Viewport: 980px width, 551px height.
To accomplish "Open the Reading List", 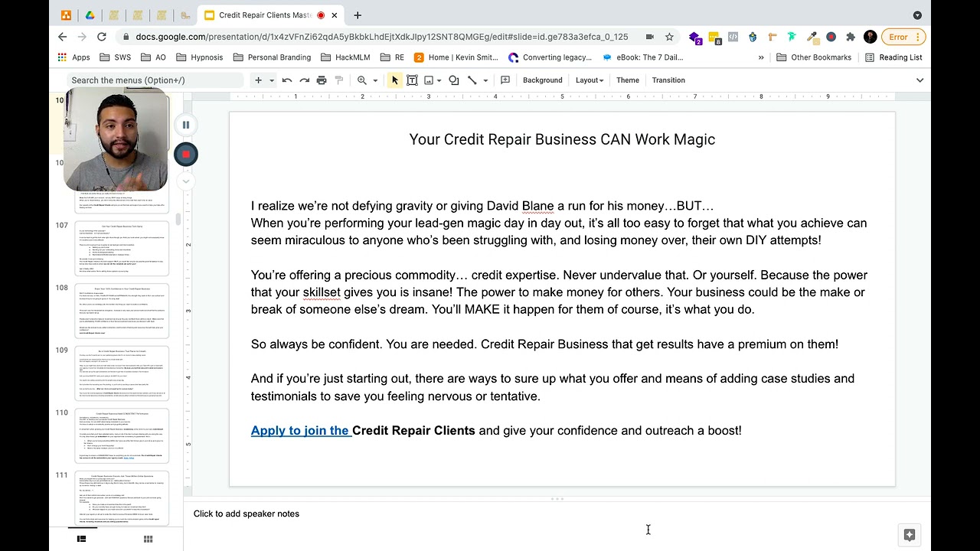I will click(x=893, y=57).
